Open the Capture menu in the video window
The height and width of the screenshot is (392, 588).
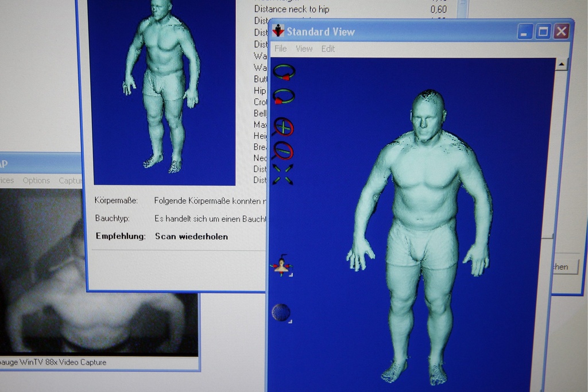pyautogui.click(x=71, y=180)
